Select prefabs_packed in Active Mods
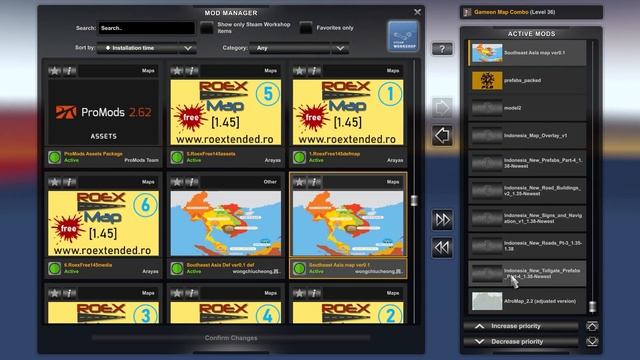This screenshot has height=360, width=640. tap(527, 80)
